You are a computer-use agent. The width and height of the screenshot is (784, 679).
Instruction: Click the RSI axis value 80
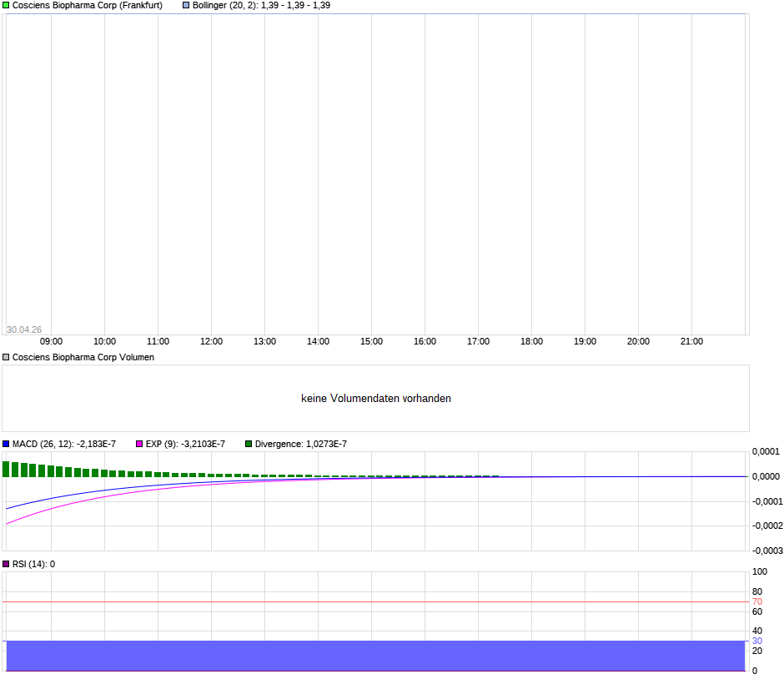pyautogui.click(x=757, y=592)
